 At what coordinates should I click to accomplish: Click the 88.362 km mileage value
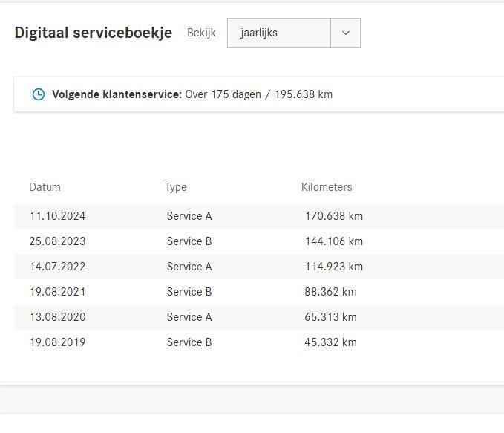330,292
